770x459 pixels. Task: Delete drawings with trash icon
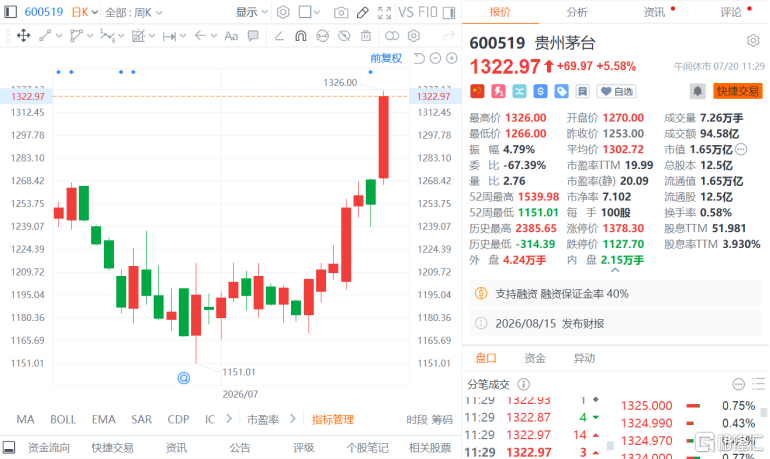pos(366,35)
